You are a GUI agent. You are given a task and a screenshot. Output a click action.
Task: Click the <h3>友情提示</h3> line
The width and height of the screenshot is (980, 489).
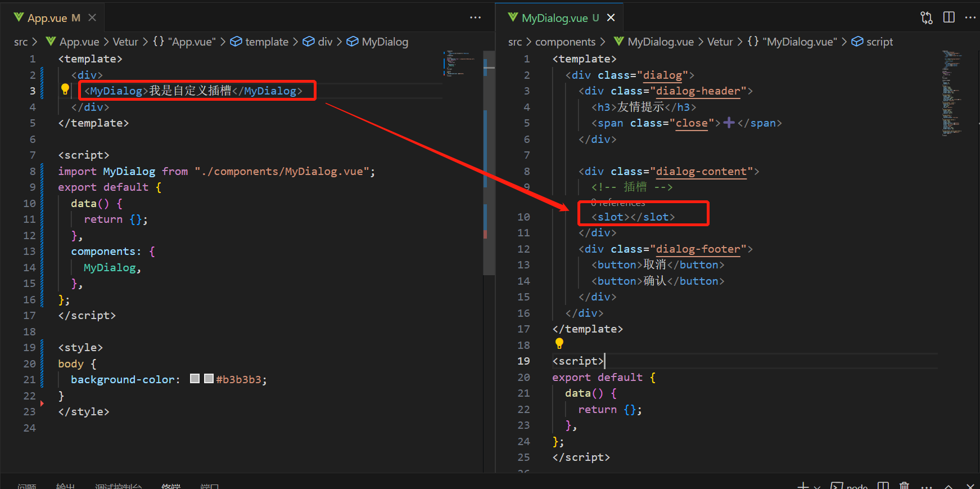[x=644, y=107]
